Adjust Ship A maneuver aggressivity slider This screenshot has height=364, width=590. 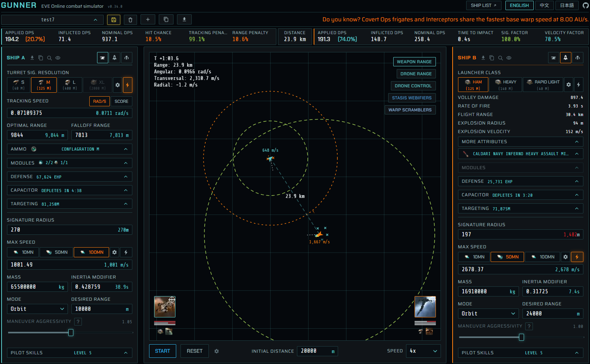[71, 333]
